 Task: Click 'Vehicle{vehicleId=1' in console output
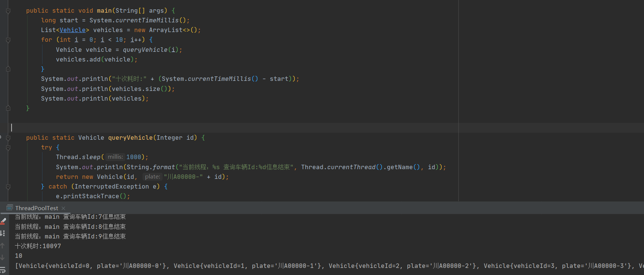[x=209, y=266]
